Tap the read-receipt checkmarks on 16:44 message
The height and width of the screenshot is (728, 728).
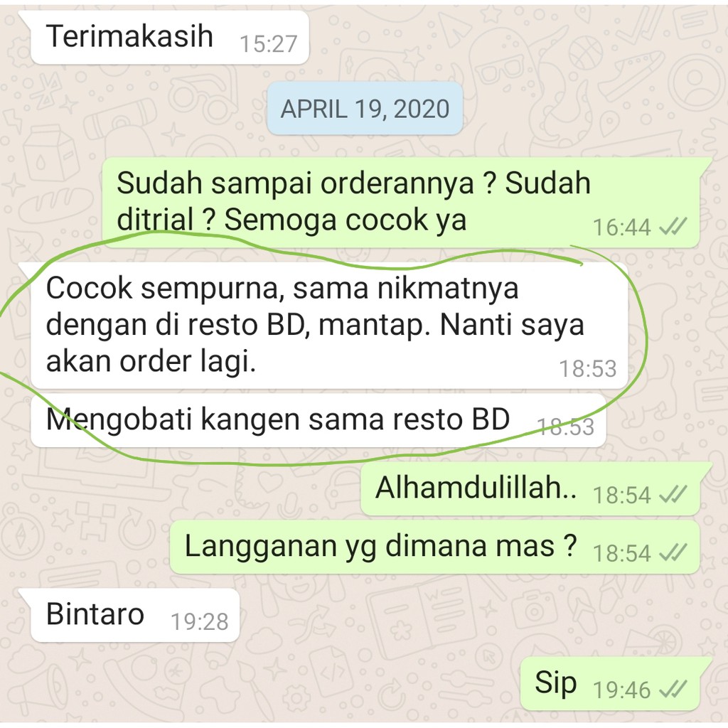point(673,227)
